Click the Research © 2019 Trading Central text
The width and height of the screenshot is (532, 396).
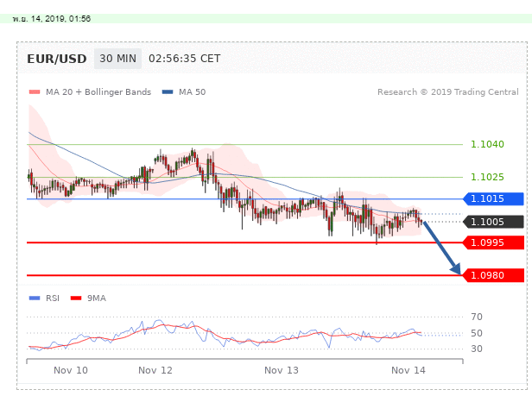[x=448, y=92]
